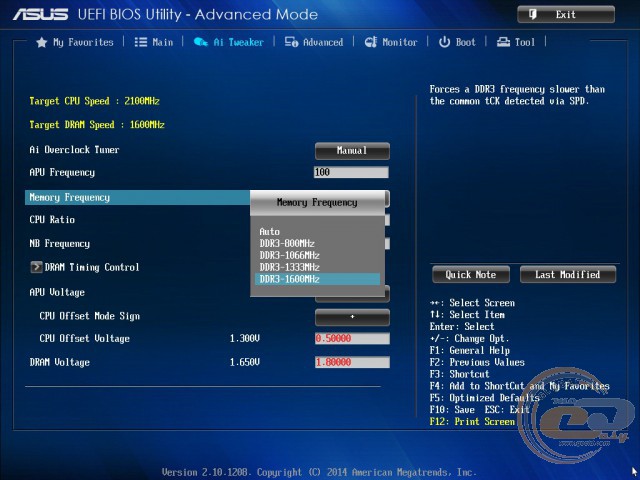Click the APU Frequency field showing 100
The width and height of the screenshot is (640, 480).
pyautogui.click(x=351, y=172)
